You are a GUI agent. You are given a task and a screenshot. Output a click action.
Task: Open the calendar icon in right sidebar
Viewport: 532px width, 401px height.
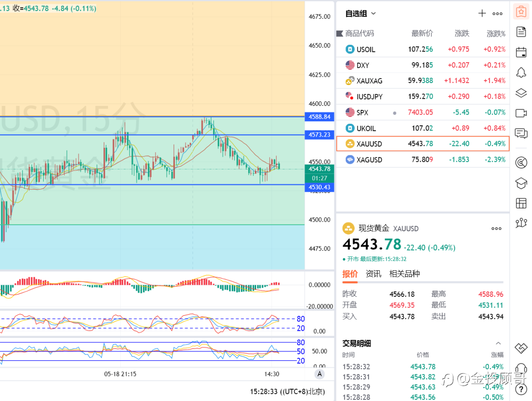coord(521,52)
